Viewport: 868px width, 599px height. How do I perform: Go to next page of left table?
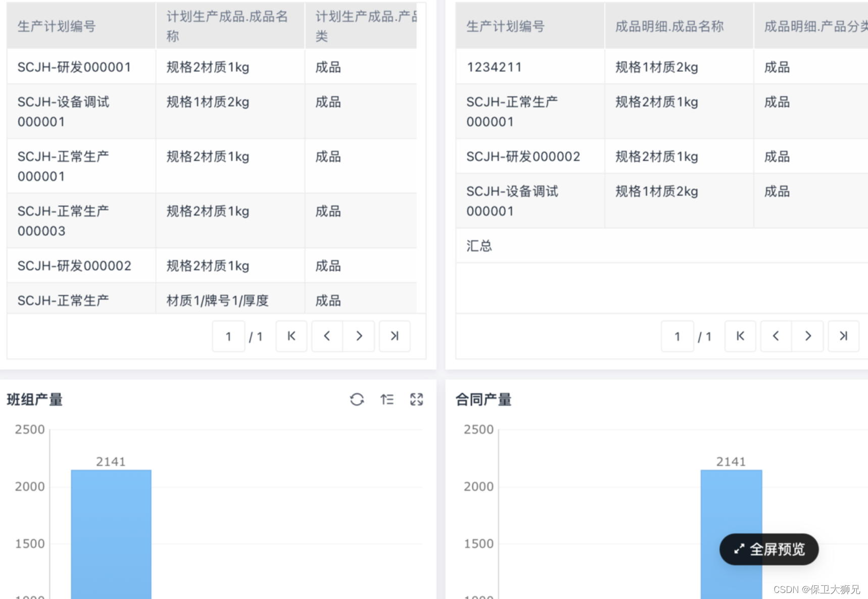[359, 336]
